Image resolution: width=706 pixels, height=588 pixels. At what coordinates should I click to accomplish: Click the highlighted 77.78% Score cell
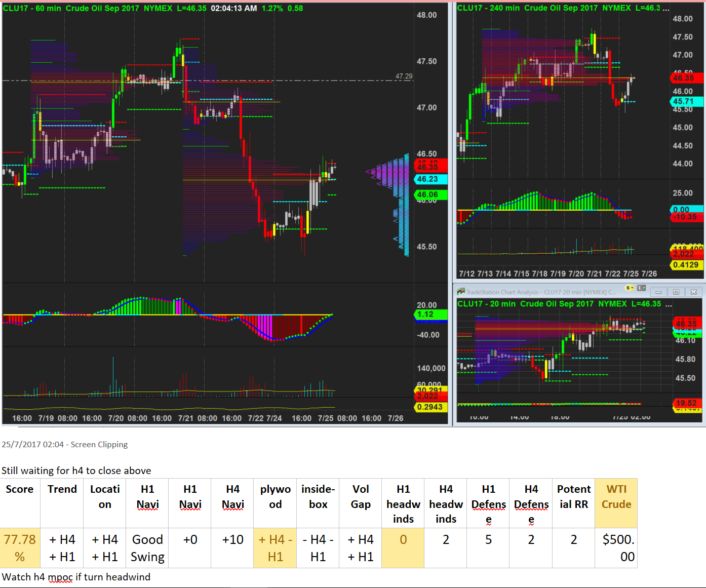point(20,548)
